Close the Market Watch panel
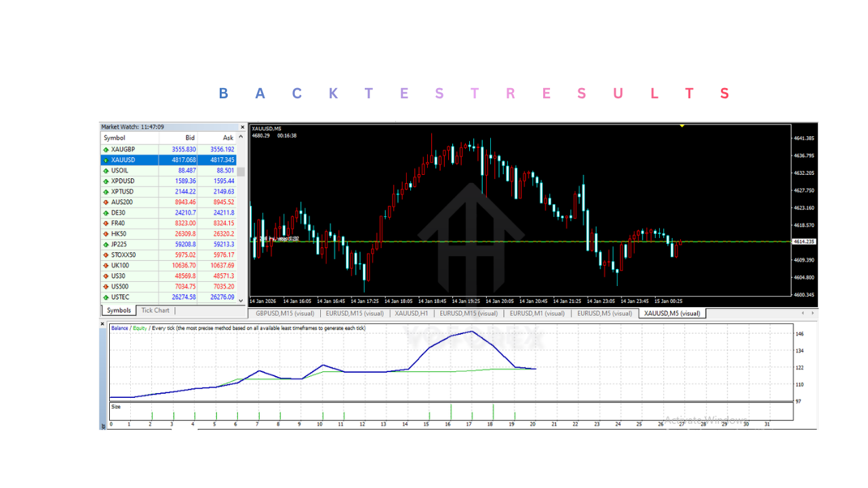This screenshot has width=868, height=488. (x=243, y=127)
